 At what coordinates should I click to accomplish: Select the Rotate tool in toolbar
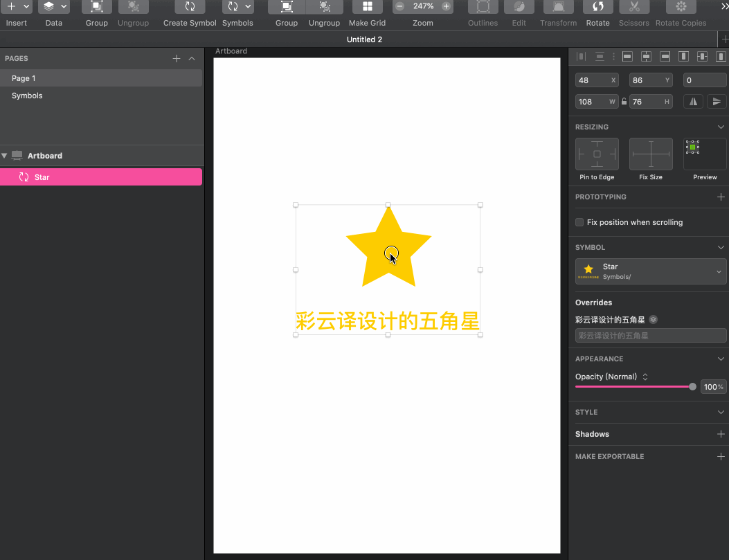[x=597, y=7]
